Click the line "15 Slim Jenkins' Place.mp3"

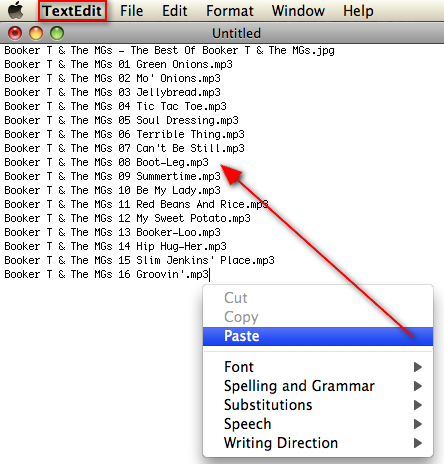click(139, 261)
